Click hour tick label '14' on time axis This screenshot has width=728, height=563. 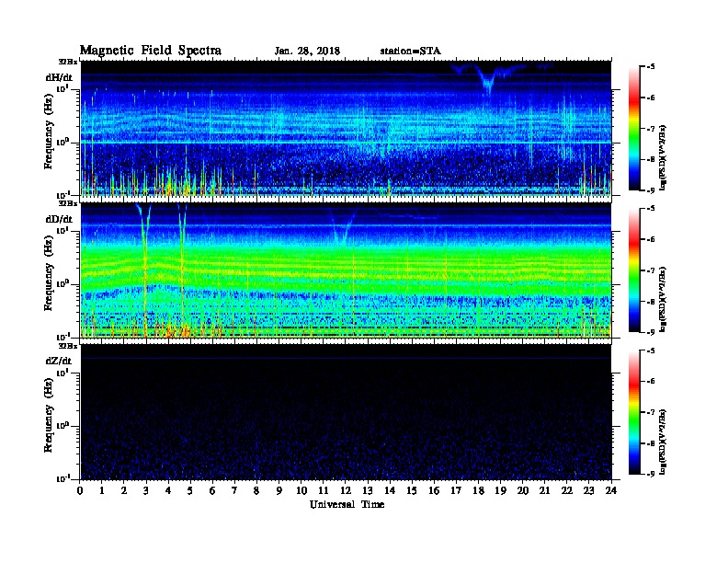point(390,490)
